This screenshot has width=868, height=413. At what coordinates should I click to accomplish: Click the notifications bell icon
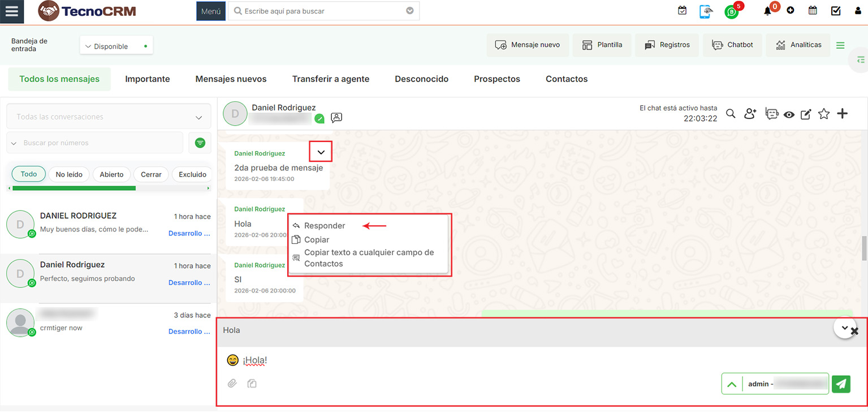[x=767, y=11]
